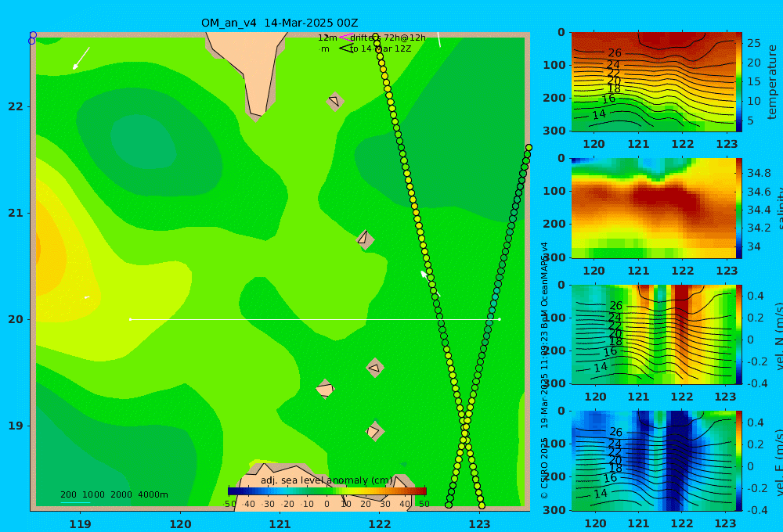Click the magenta drifter arrow in the legend
This screenshot has width=783, height=532.
point(346,37)
